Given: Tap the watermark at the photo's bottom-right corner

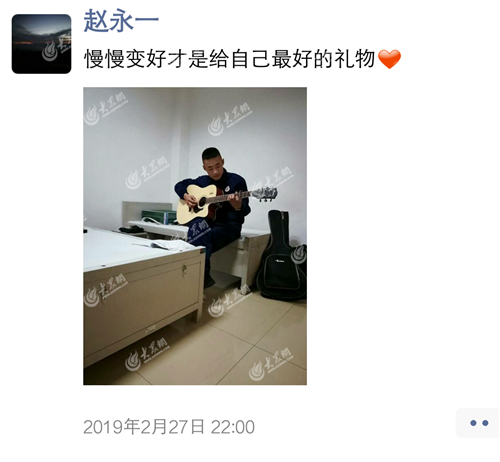Looking at the screenshot, I should pyautogui.click(x=271, y=364).
